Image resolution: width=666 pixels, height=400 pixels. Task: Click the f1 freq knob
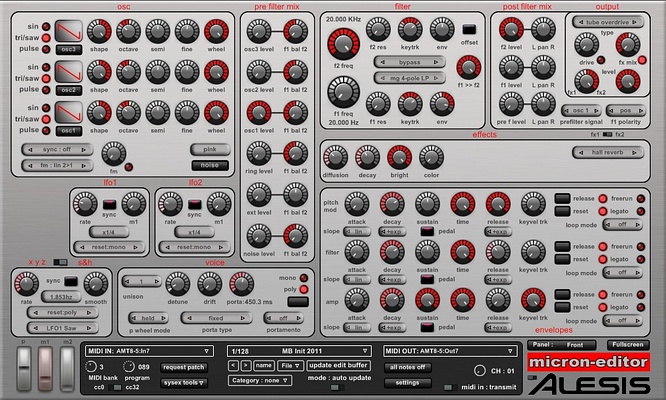pyautogui.click(x=343, y=92)
